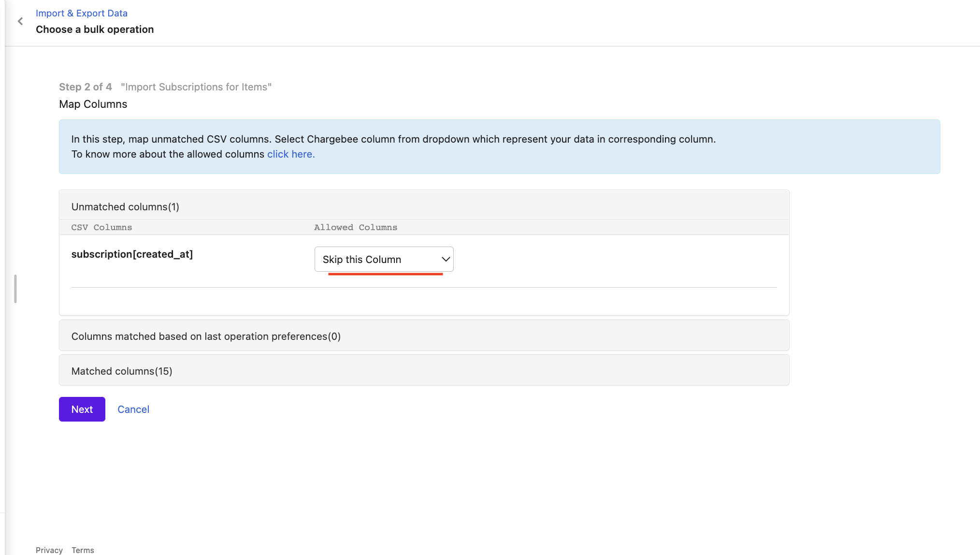Click the Step 2 of 4 indicator
The height and width of the screenshot is (555, 980).
pos(86,87)
